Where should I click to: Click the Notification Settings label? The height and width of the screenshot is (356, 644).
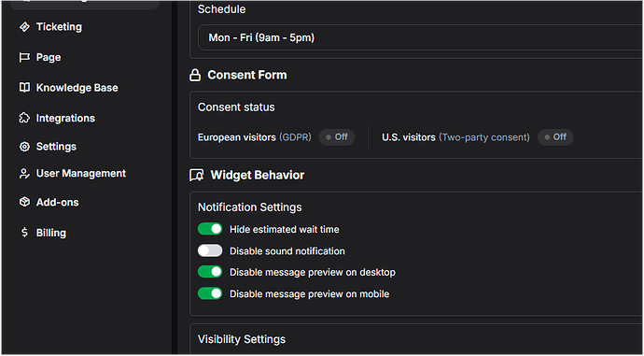(250, 207)
